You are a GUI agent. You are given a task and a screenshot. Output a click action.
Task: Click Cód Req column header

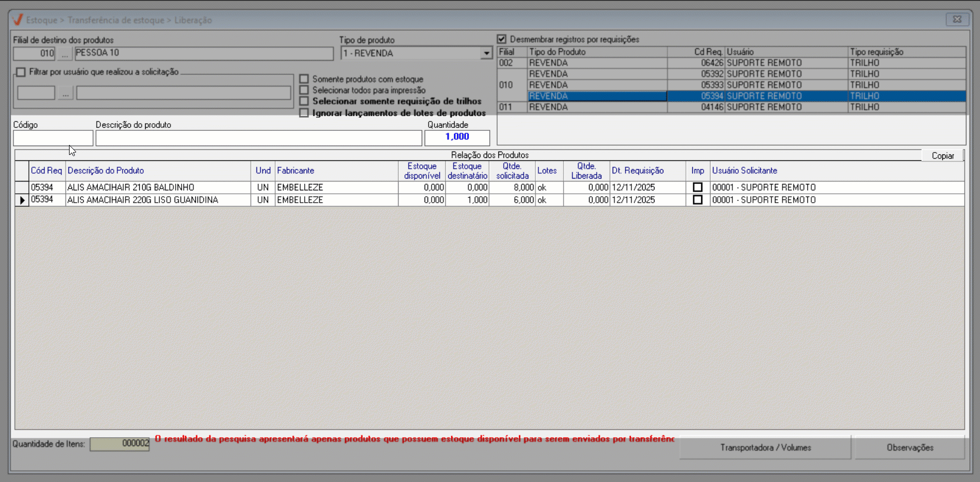pos(47,171)
